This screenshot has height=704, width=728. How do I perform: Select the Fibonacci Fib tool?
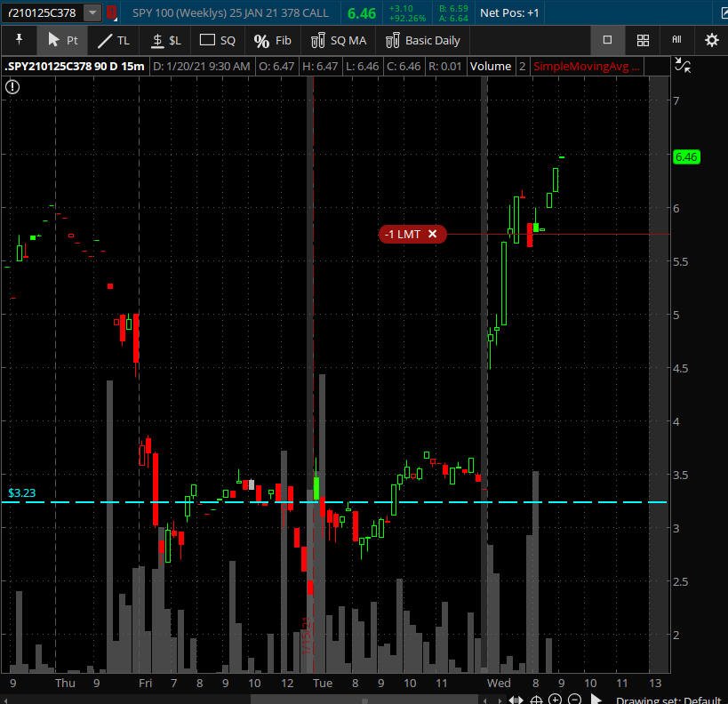(272, 40)
